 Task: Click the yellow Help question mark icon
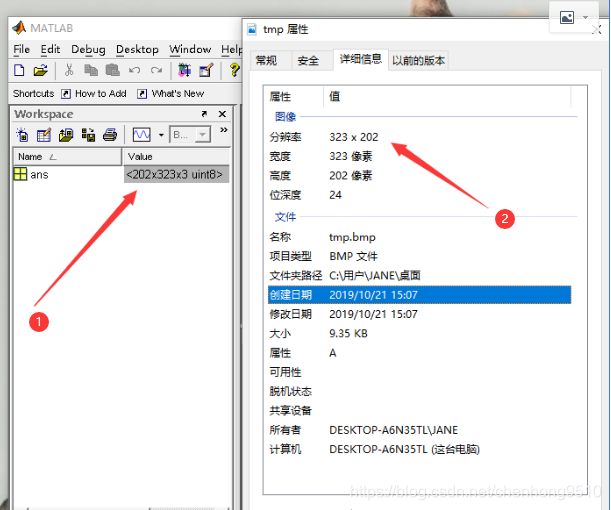point(234,70)
